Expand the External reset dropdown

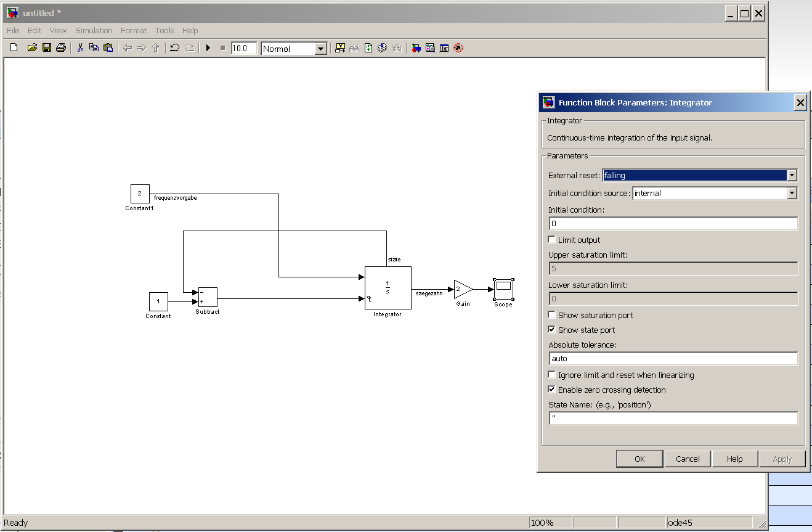[x=792, y=176]
